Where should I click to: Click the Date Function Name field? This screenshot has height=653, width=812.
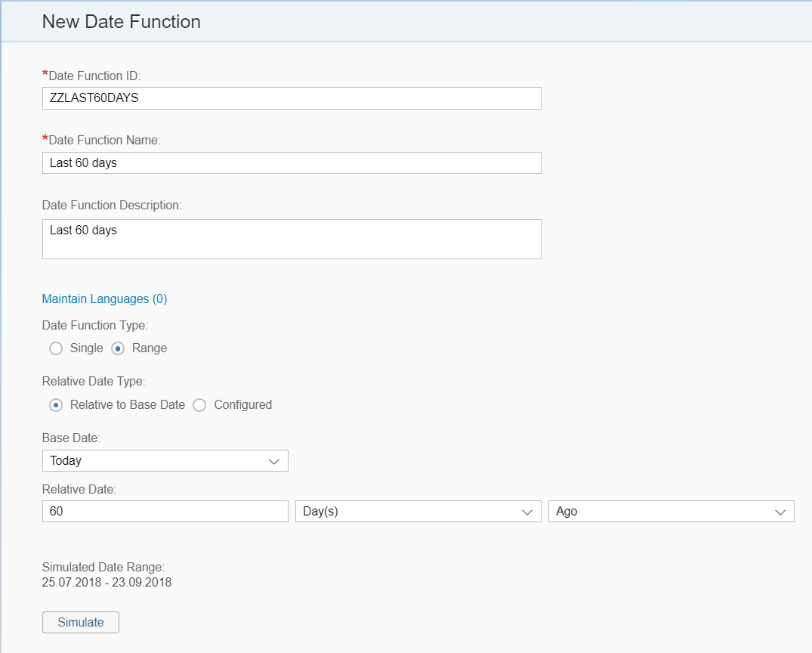tap(292, 162)
